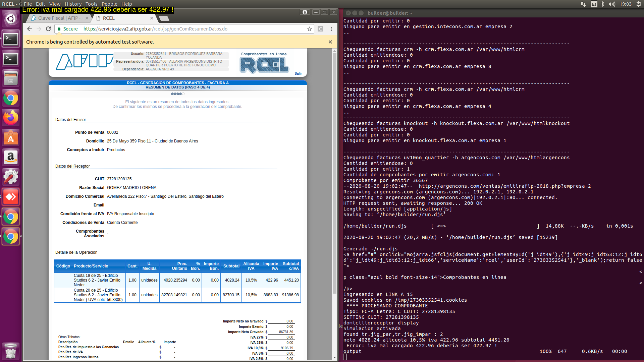
Task: Click the CUIT value 27281398135
Action: coord(119,179)
